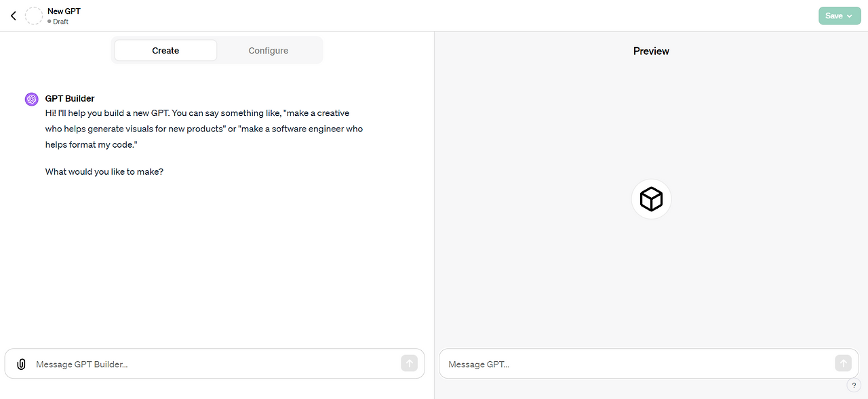Image resolution: width=868 pixels, height=399 pixels.
Task: Click the purple GPT Builder avatar icon
Action: 31,99
